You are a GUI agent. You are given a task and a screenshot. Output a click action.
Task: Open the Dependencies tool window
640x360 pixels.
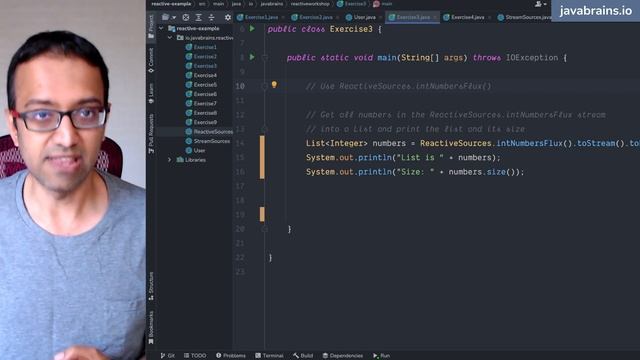[x=343, y=356]
